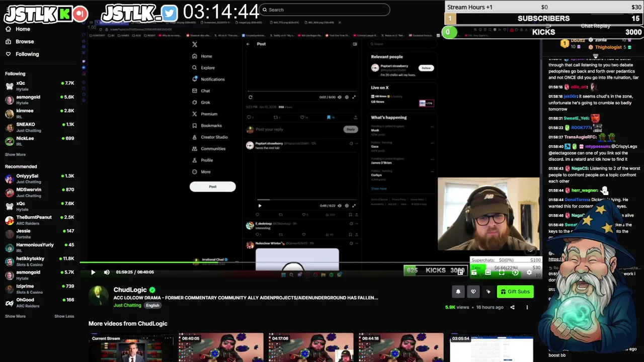
Task: Open asmongold's channel under Following
Action: click(39, 100)
